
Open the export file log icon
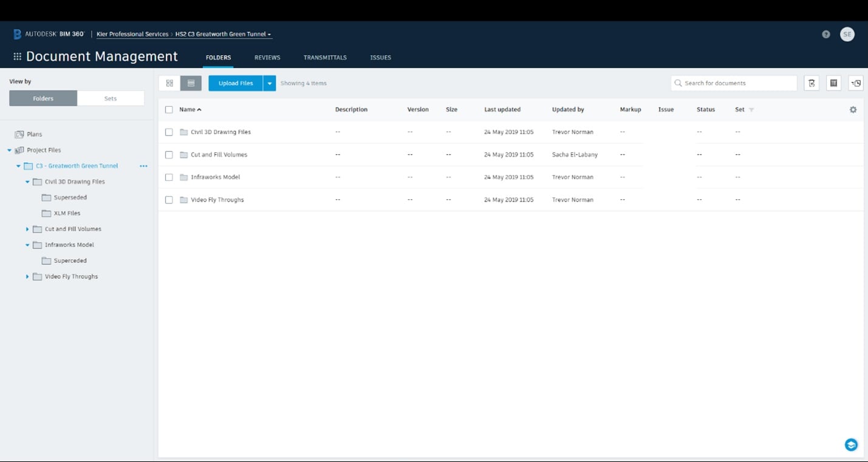[x=812, y=83]
